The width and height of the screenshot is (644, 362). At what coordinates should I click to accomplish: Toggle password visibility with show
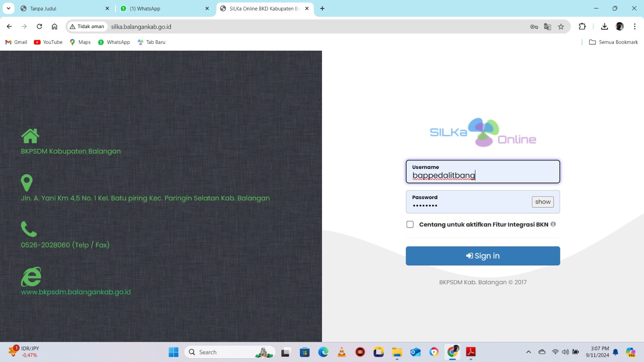pyautogui.click(x=543, y=202)
